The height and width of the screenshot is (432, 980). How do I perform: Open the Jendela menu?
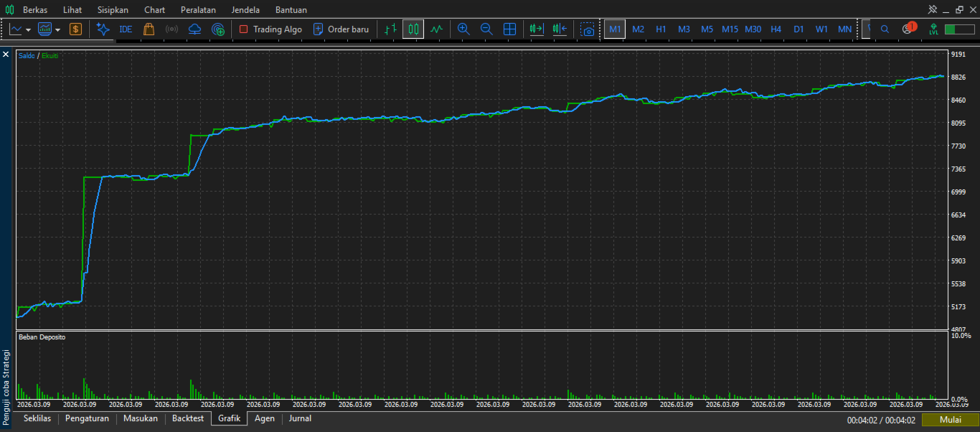tap(246, 10)
